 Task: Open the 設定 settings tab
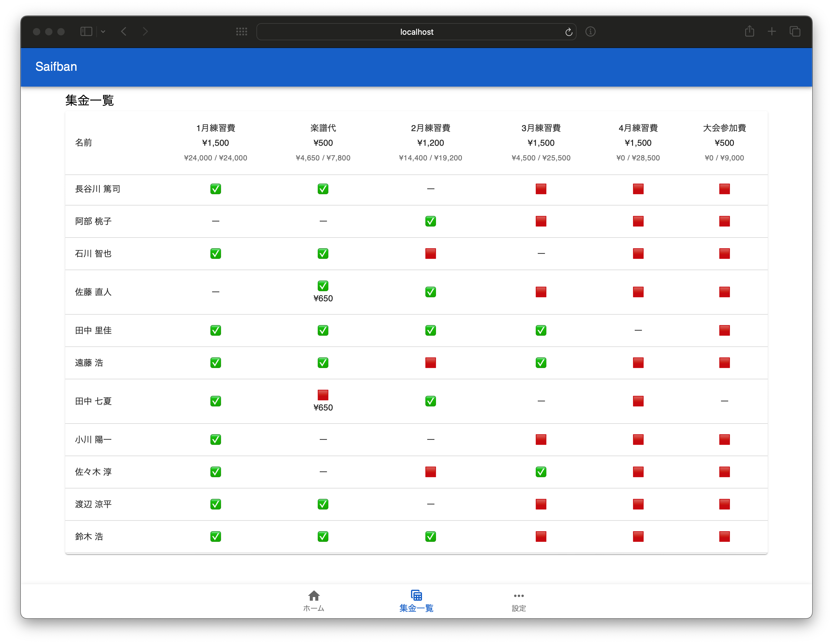(518, 601)
